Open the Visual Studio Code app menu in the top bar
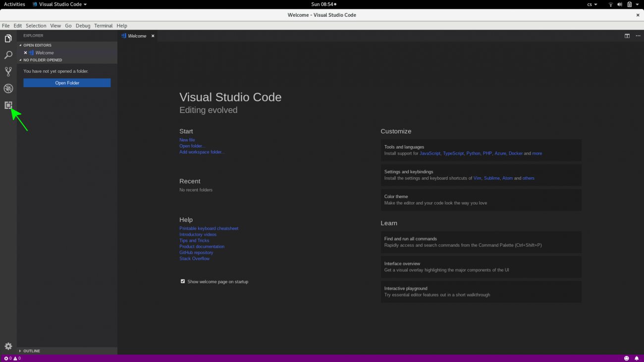The image size is (644, 362). tap(59, 4)
